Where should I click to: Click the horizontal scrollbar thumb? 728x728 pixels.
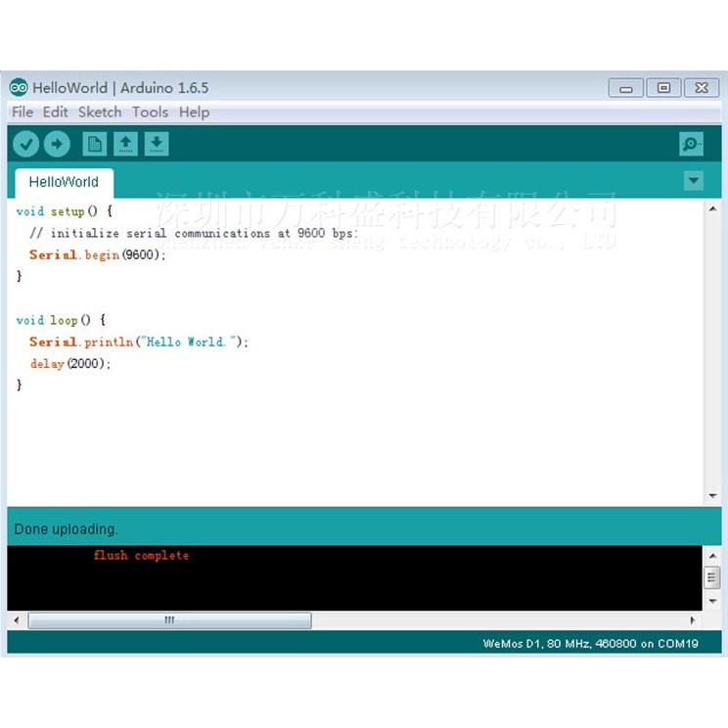click(169, 620)
